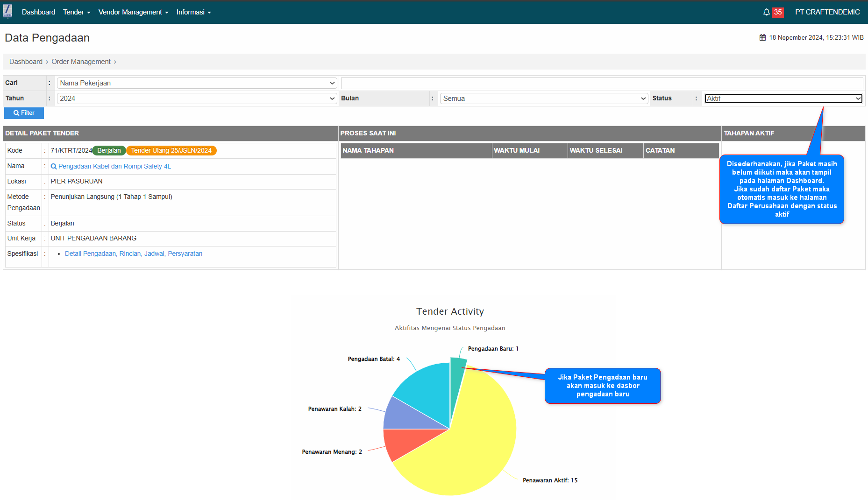Open the Informasi menu
The height and width of the screenshot is (500, 868).
(193, 12)
